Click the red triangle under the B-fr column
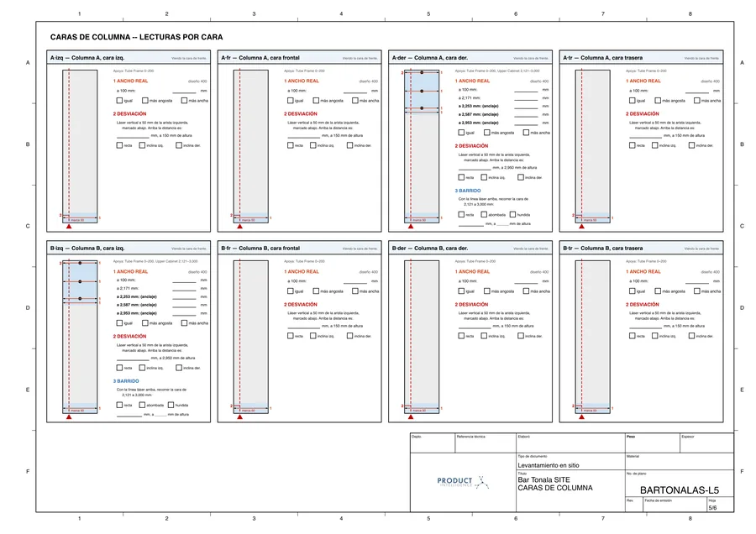The width and height of the screenshot is (756, 534). click(x=239, y=417)
